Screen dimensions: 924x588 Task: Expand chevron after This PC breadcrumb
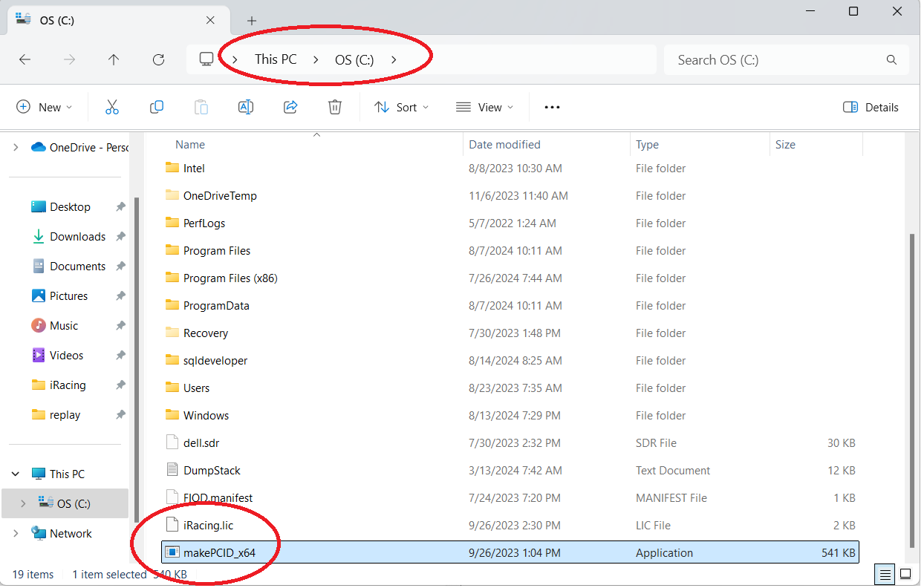[316, 59]
